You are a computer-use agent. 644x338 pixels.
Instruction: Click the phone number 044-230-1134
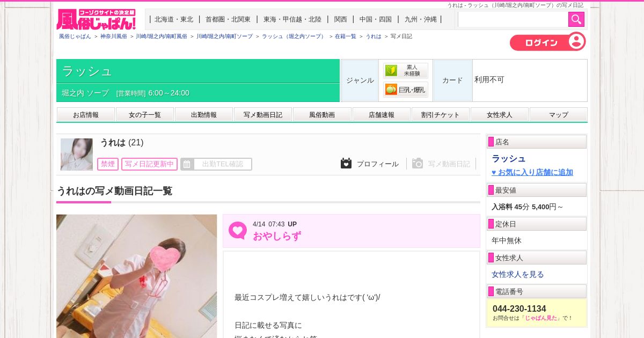[x=519, y=308]
